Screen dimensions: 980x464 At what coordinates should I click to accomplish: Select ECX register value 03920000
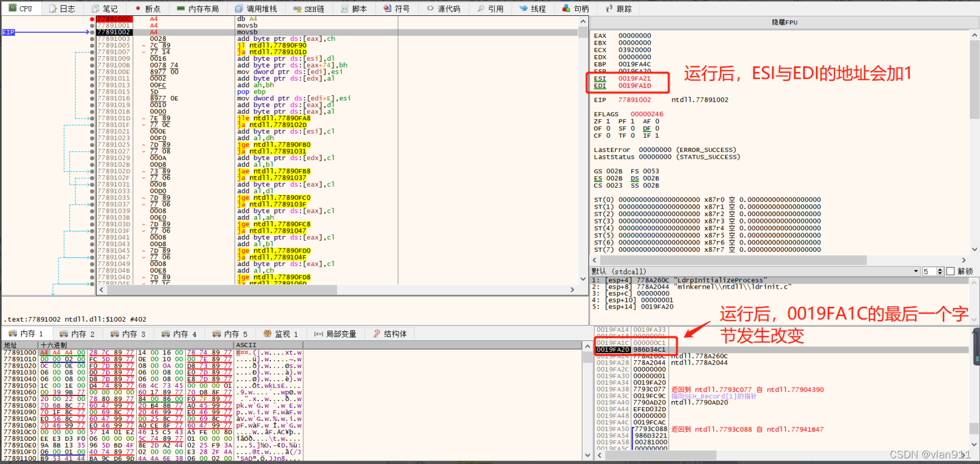click(635, 50)
